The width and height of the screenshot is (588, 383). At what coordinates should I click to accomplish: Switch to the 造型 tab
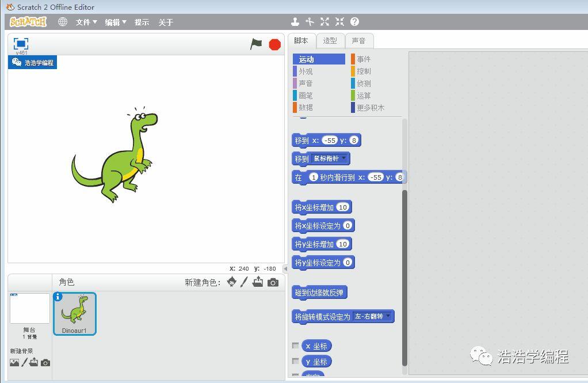330,40
